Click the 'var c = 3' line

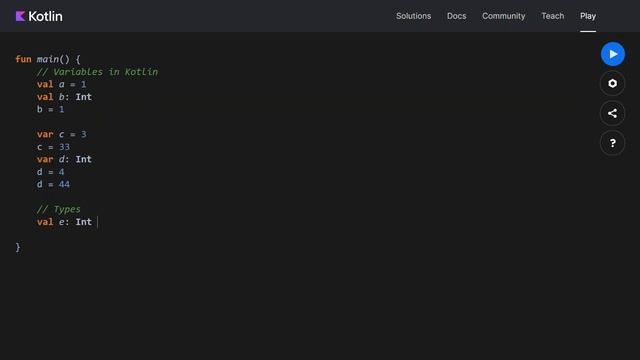62,134
